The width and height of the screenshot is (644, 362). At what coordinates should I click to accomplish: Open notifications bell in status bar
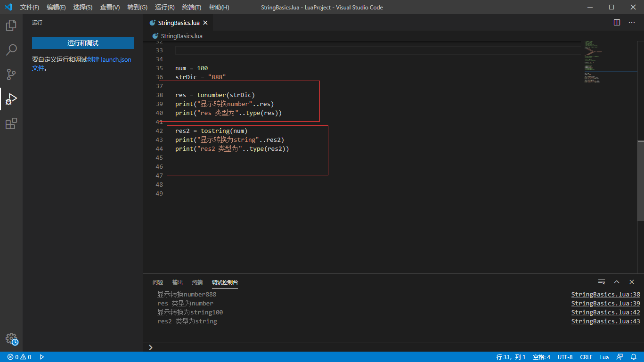point(633,357)
